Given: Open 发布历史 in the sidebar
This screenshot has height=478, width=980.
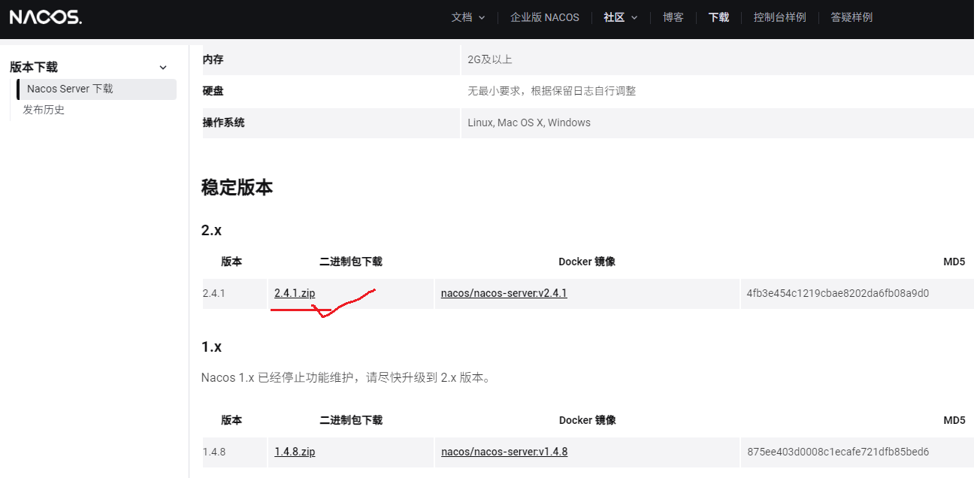Looking at the screenshot, I should tap(44, 110).
